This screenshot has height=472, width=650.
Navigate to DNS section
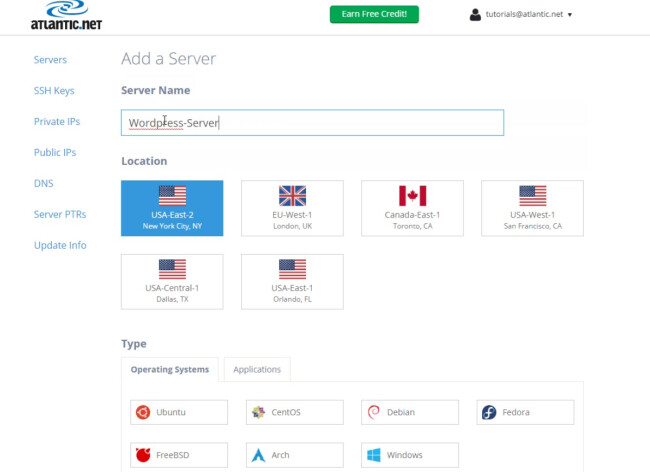[x=44, y=183]
